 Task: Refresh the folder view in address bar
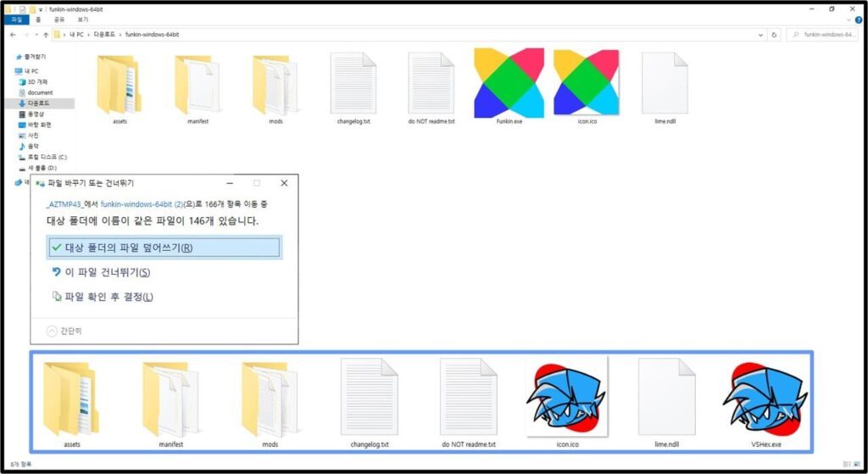tap(774, 34)
